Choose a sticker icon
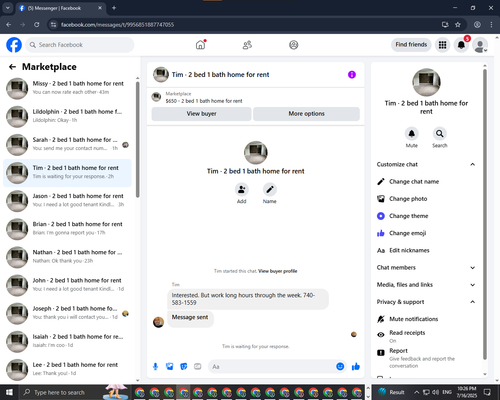This screenshot has height=400, width=500. (x=184, y=367)
